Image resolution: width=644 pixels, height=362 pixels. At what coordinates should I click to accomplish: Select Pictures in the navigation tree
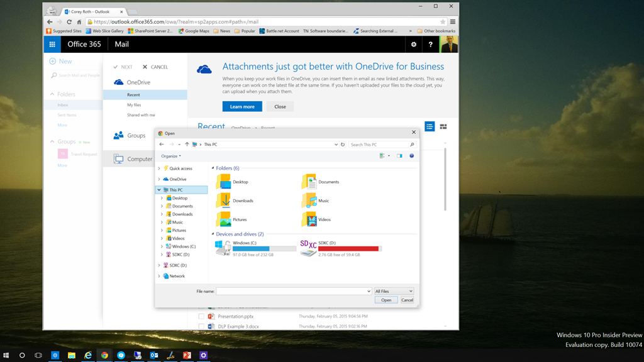point(179,230)
